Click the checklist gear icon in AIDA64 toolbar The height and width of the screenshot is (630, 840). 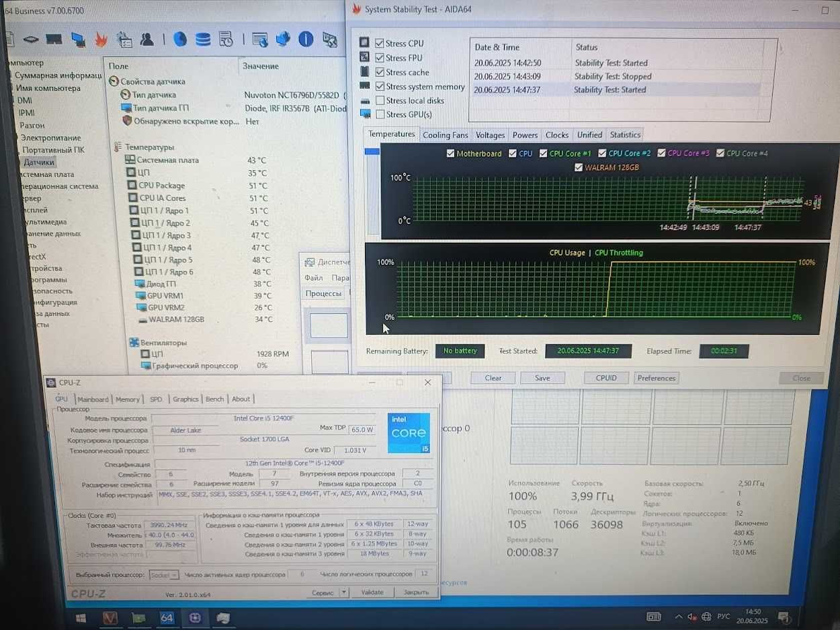[124, 40]
